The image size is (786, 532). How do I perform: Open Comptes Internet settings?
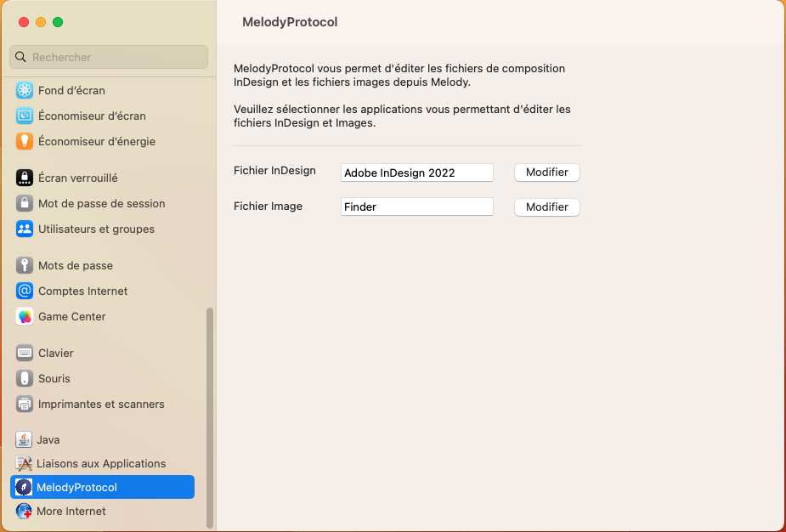(82, 291)
